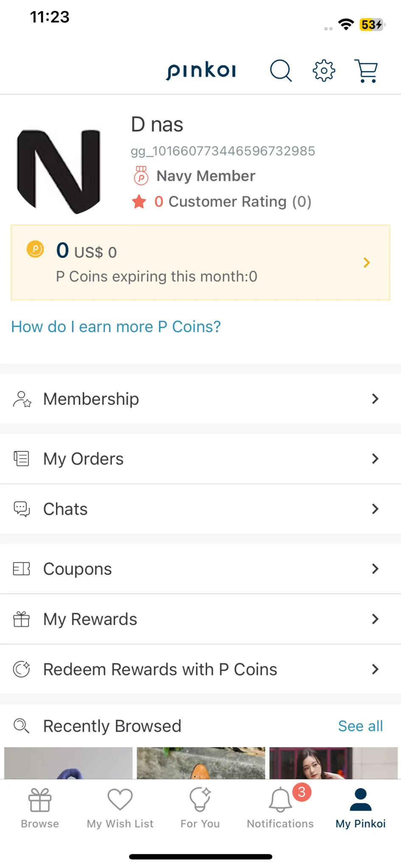Tap the Coupons ticket icon
The image size is (401, 868).
pyautogui.click(x=21, y=568)
